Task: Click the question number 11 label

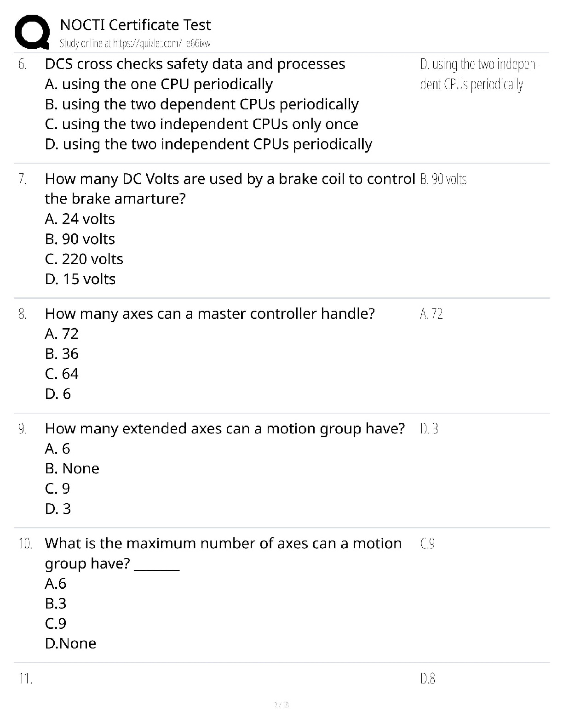Action: 25,678
